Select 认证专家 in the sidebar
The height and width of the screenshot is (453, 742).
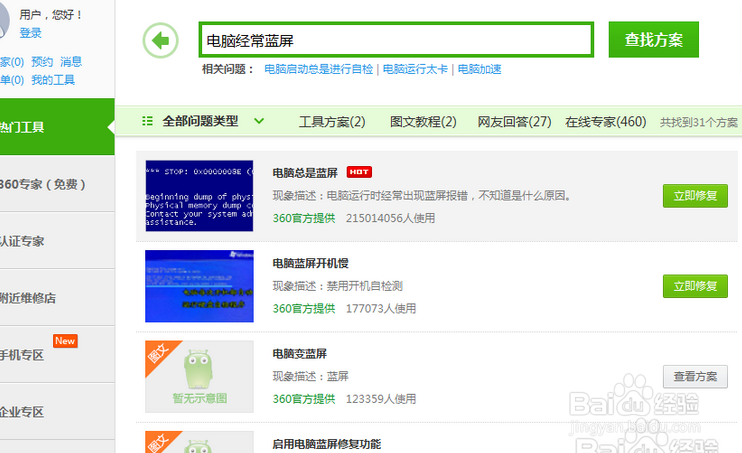[57, 241]
